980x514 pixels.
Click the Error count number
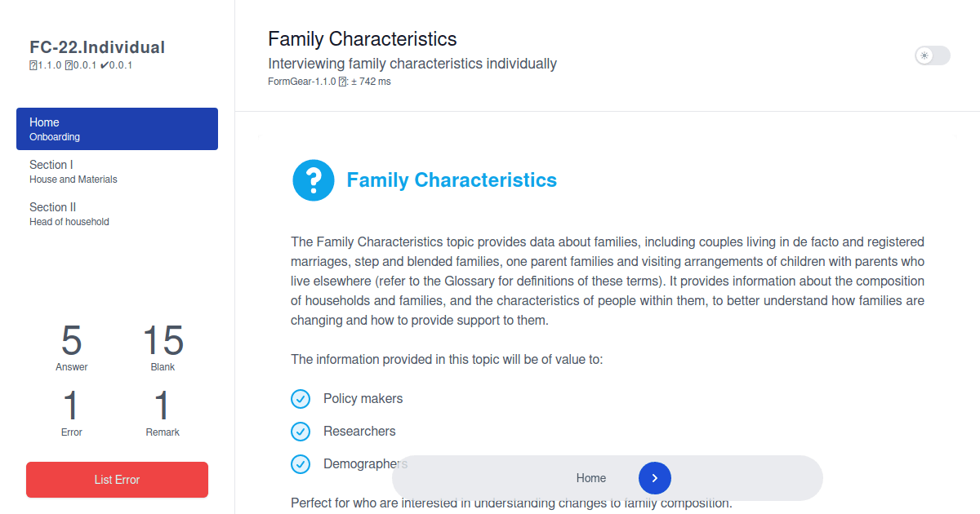[x=72, y=406]
